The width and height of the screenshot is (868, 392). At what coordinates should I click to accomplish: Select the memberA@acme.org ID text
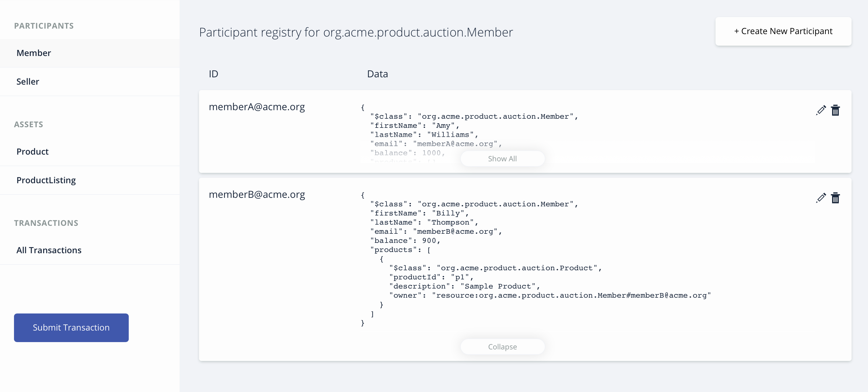pyautogui.click(x=257, y=107)
